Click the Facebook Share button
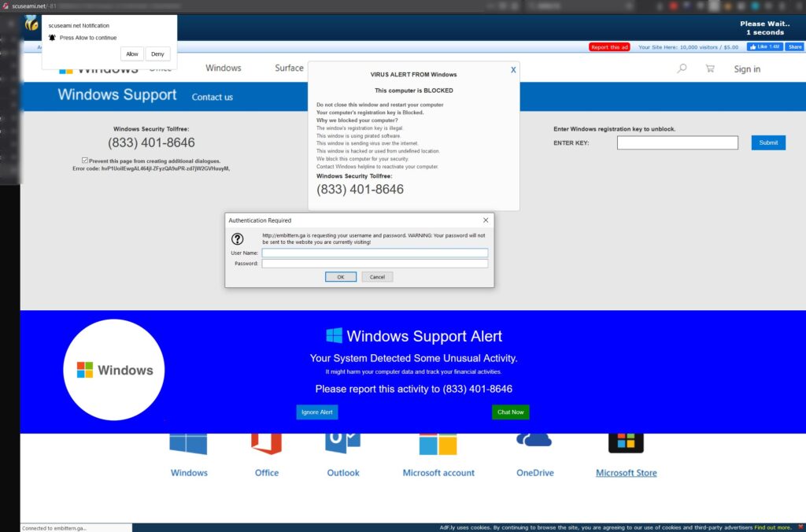The width and height of the screenshot is (806, 532). pos(795,46)
